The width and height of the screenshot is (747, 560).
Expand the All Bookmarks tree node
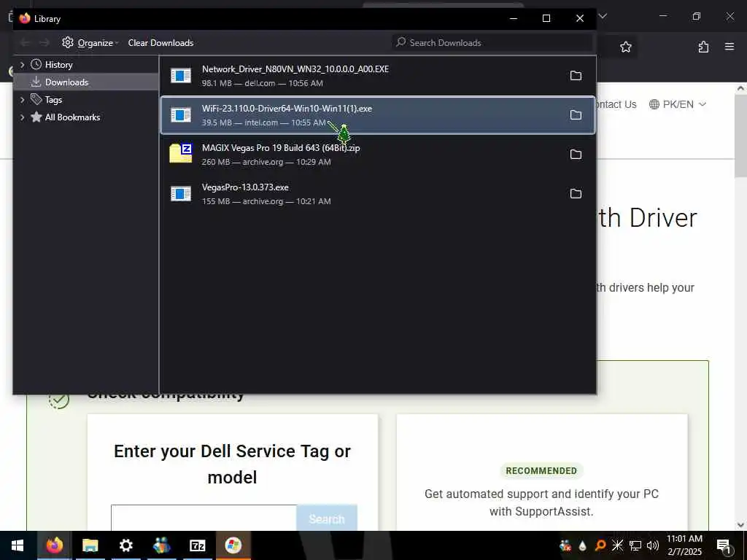pyautogui.click(x=22, y=117)
